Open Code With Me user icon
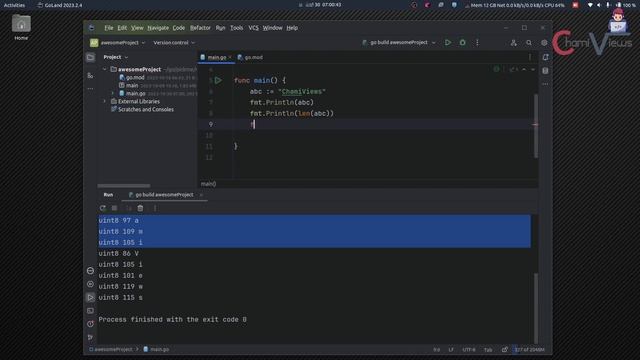Image resolution: width=640 pixels, height=360 pixels. tap(513, 42)
